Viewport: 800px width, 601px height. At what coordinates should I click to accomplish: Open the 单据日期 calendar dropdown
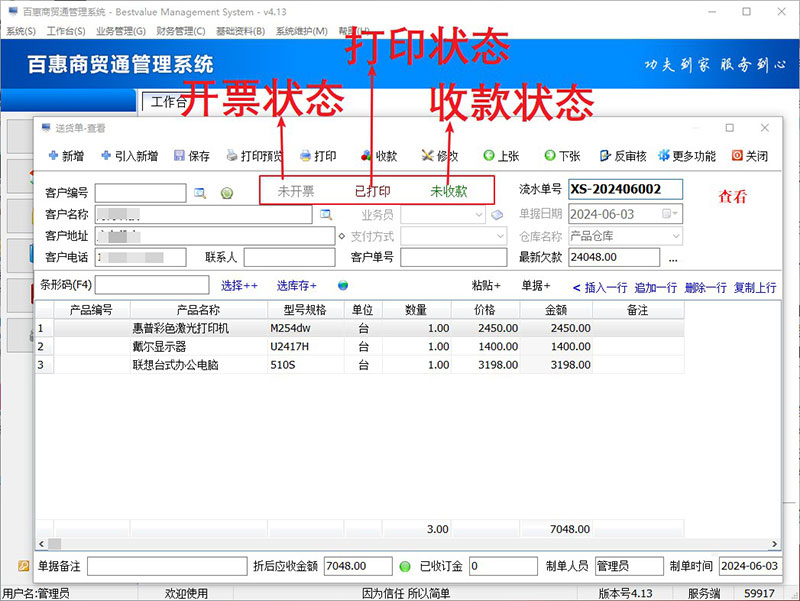click(670, 214)
